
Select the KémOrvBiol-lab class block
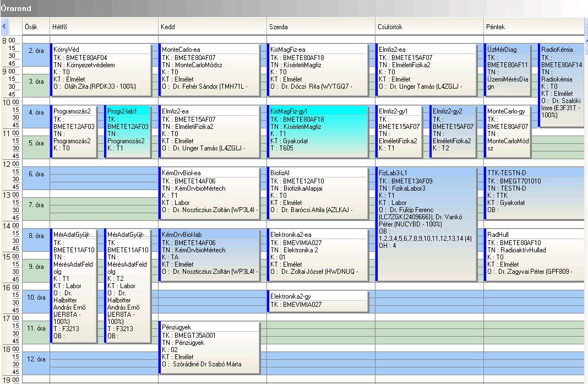209,255
